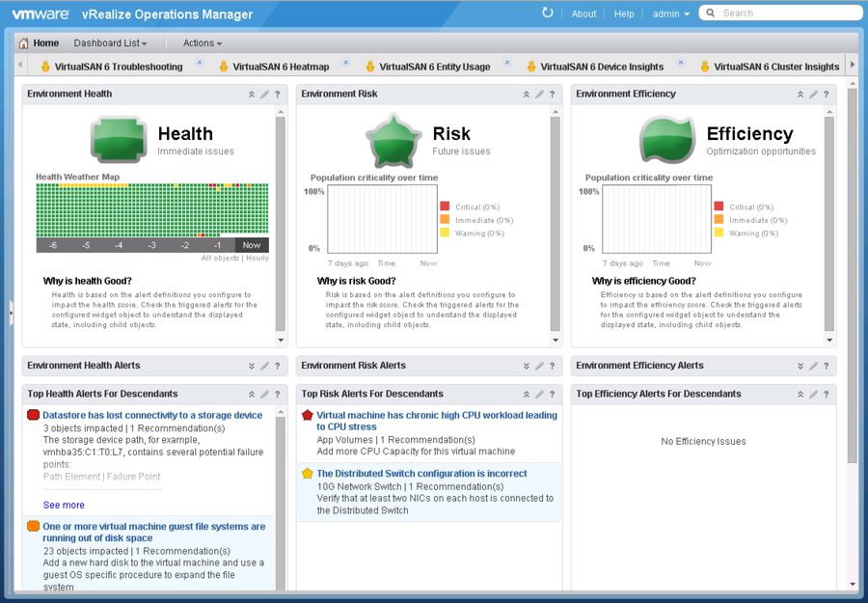Click the green Risk star badge
868x603 pixels.
click(x=393, y=141)
